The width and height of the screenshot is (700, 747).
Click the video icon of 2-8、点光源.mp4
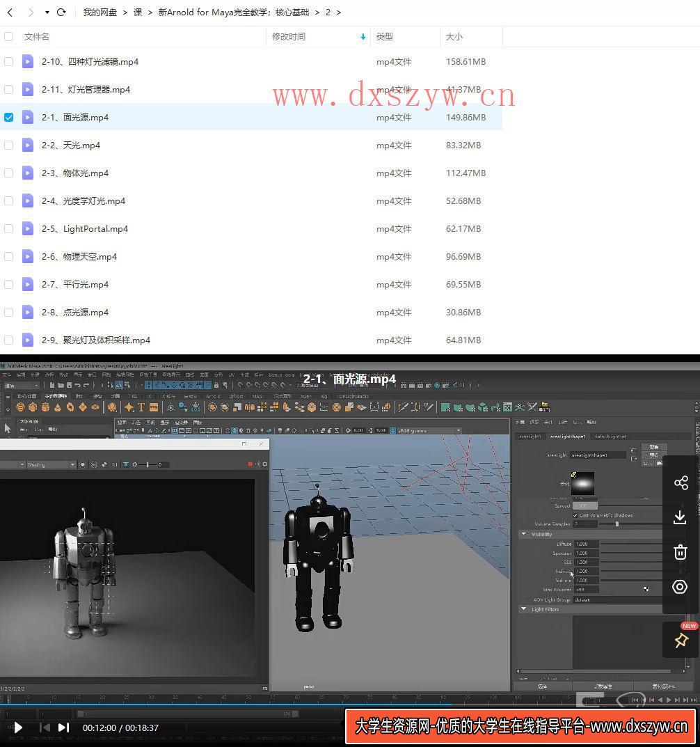pos(28,313)
